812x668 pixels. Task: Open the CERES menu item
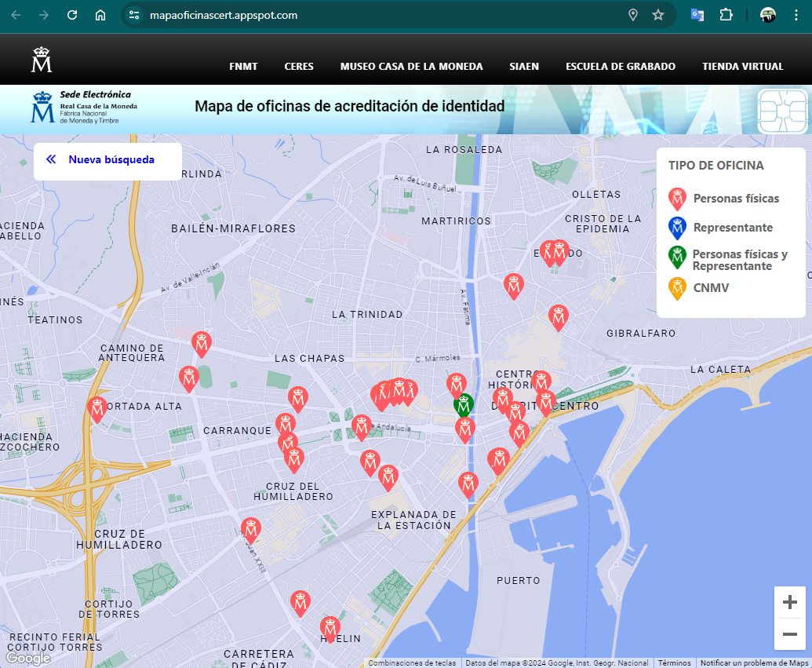click(299, 67)
